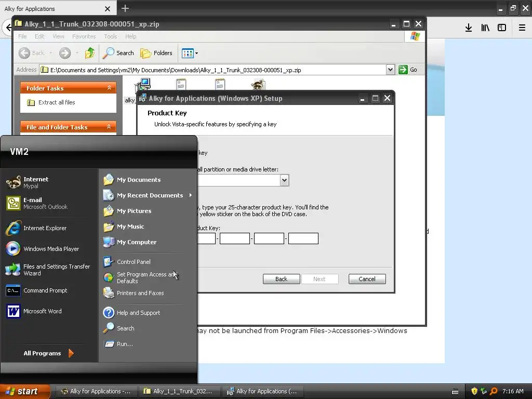Viewport: 532px width, 399px height.
Task: Click the on-screen keyboard tray icon
Action: coord(455,392)
